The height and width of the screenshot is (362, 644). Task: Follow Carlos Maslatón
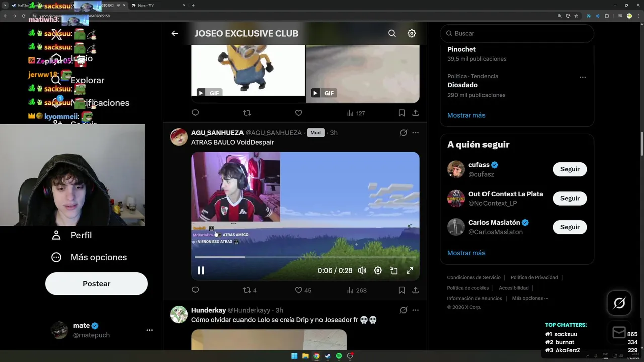[x=570, y=227]
